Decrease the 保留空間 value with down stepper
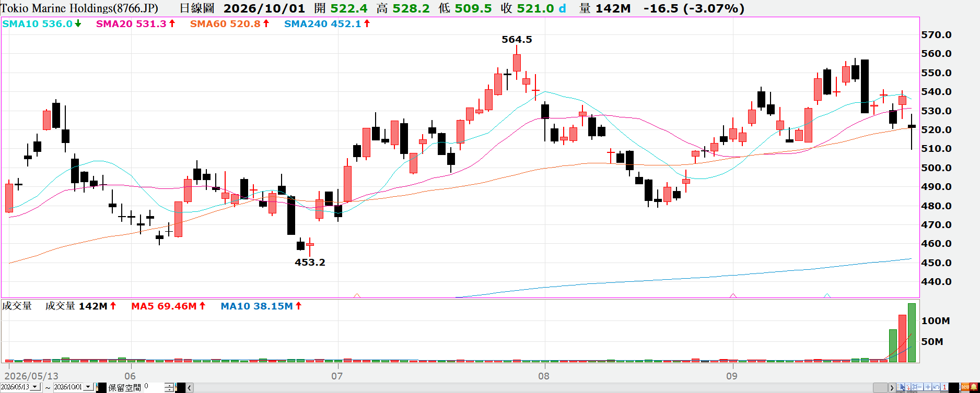Image resolution: width=980 pixels, height=393 pixels. (169, 389)
